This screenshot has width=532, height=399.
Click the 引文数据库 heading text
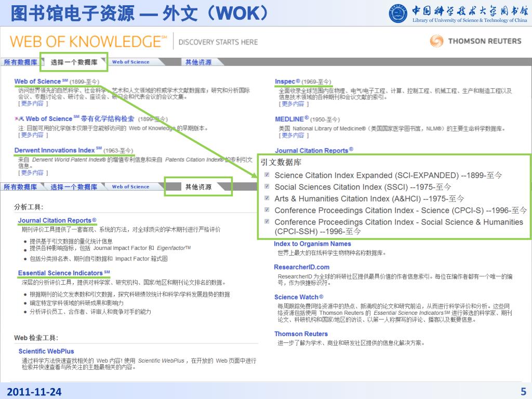pyautogui.click(x=281, y=163)
